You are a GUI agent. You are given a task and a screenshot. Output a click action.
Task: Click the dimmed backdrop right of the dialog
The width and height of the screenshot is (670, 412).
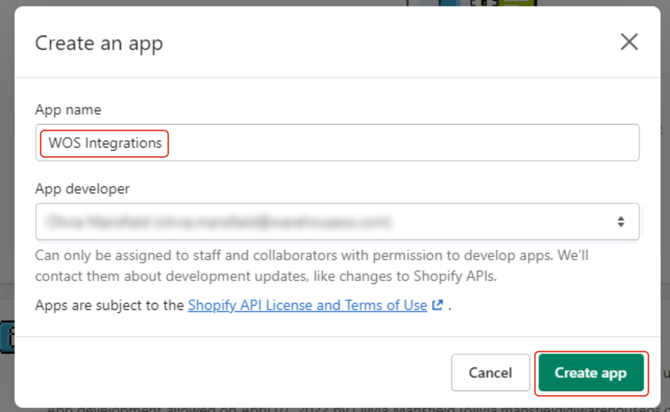[664, 200]
